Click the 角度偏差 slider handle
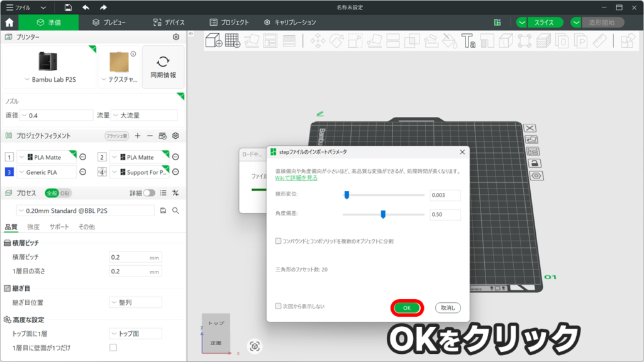This screenshot has height=362, width=644. (x=383, y=215)
